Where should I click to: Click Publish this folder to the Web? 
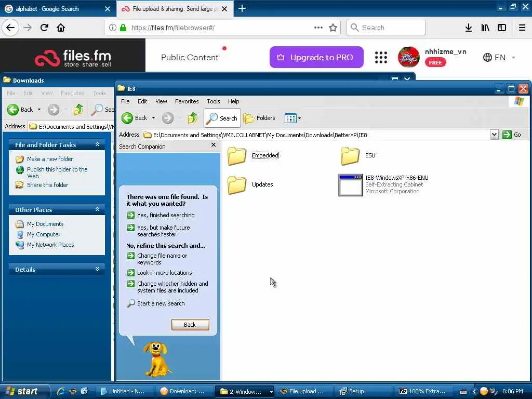52,172
